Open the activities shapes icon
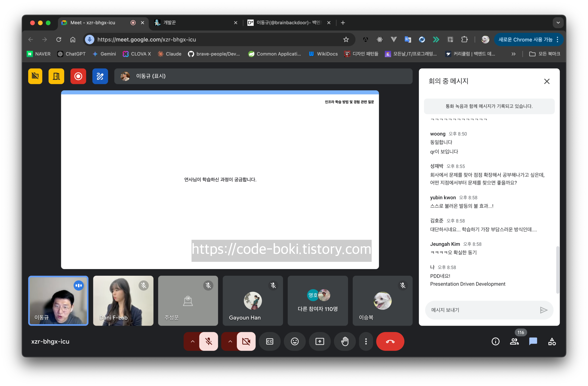 point(552,341)
